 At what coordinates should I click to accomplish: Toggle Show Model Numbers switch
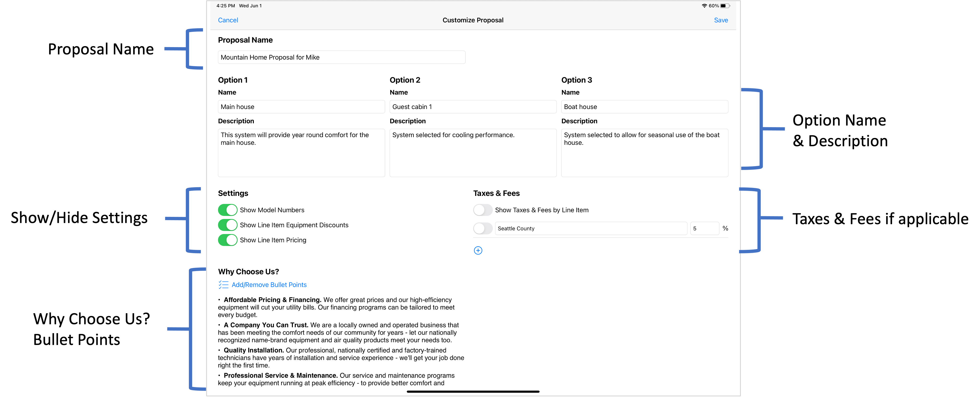[x=227, y=210]
